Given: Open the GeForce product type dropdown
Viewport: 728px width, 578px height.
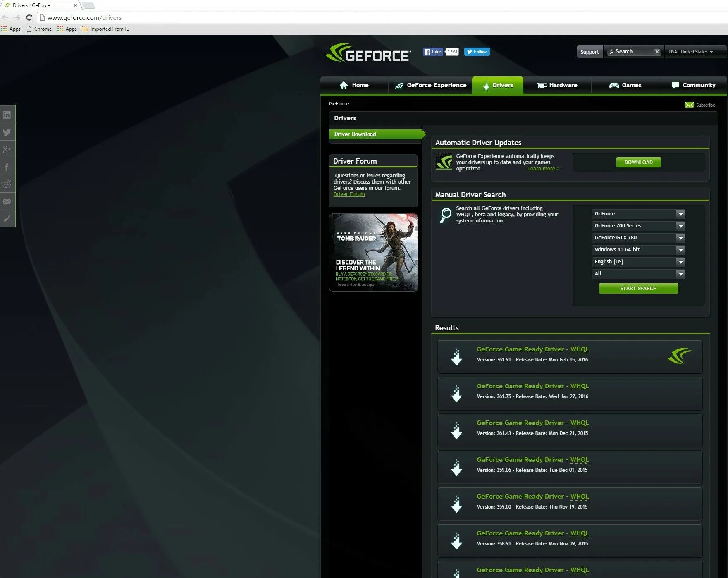Looking at the screenshot, I should click(638, 214).
